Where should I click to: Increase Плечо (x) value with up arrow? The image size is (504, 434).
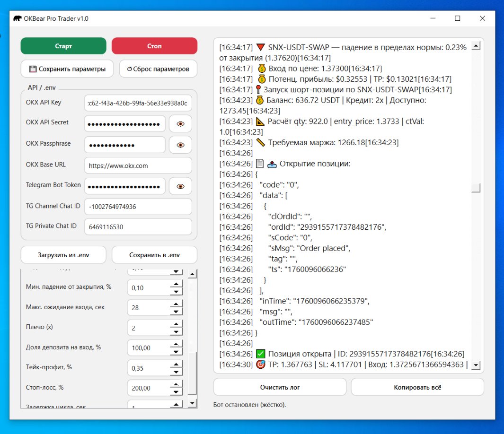coord(176,324)
